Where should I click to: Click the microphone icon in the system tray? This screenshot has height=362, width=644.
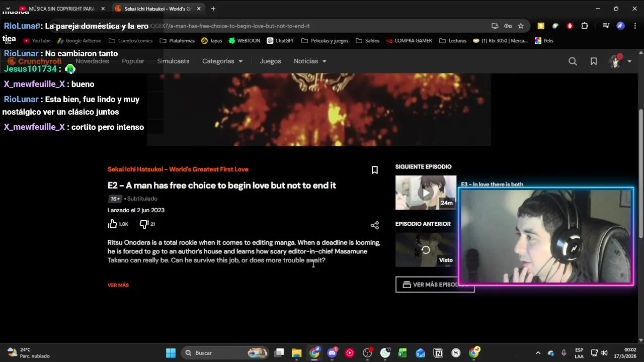pos(564,353)
